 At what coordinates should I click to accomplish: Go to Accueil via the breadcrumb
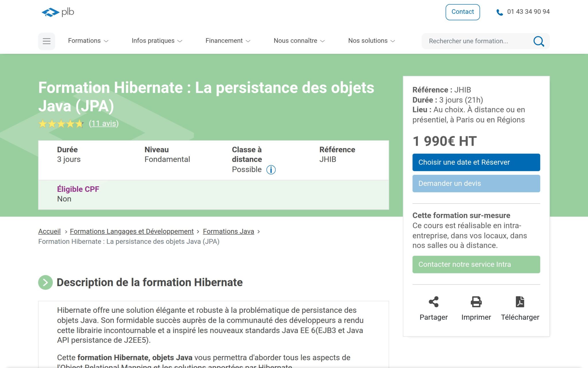tap(49, 231)
